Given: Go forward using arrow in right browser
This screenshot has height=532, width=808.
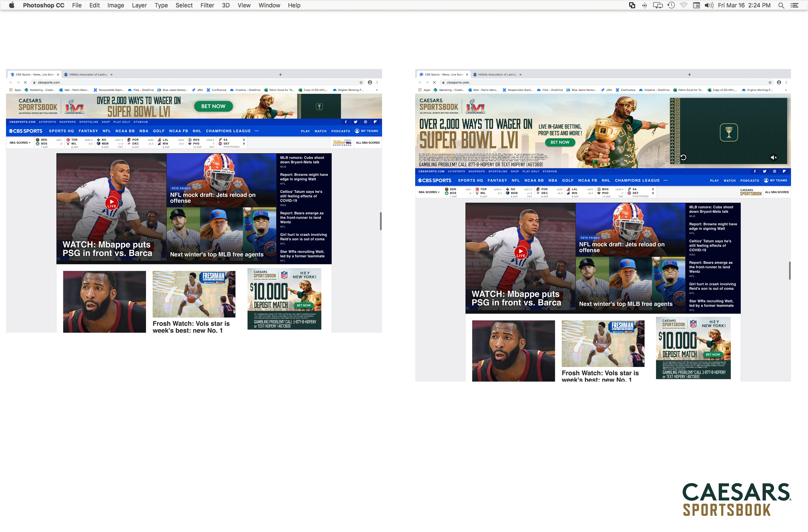Looking at the screenshot, I should click(427, 82).
